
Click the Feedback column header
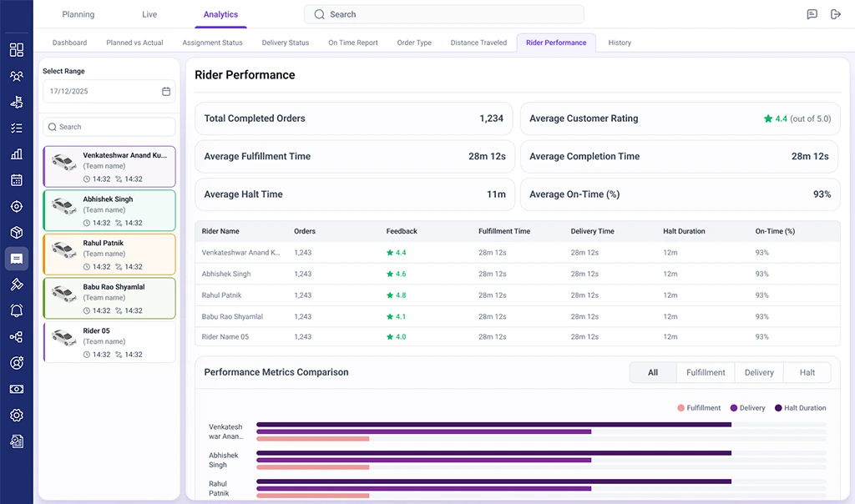[x=402, y=231]
